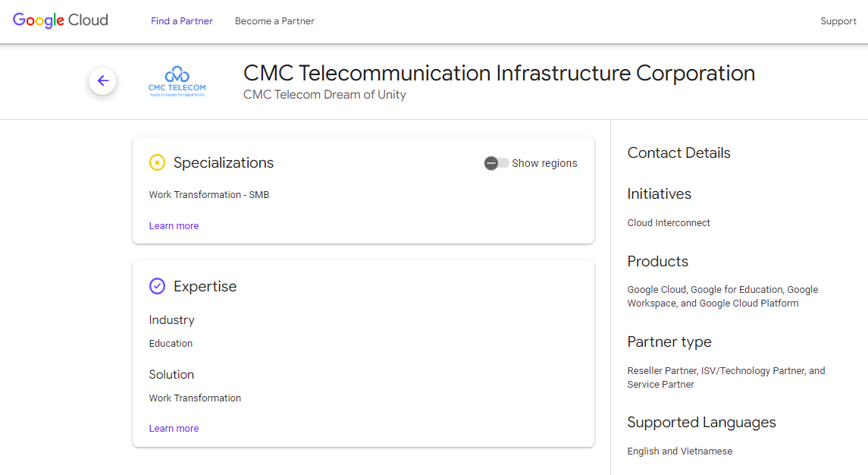Click the Specializations heading text
Viewport: 868px width, 475px height.
pos(224,163)
